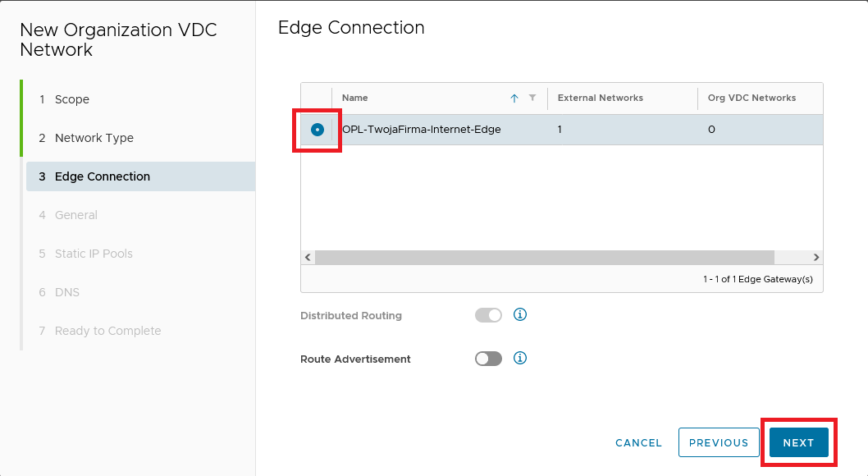
Task: Select the Edge Connection step
Action: click(102, 176)
